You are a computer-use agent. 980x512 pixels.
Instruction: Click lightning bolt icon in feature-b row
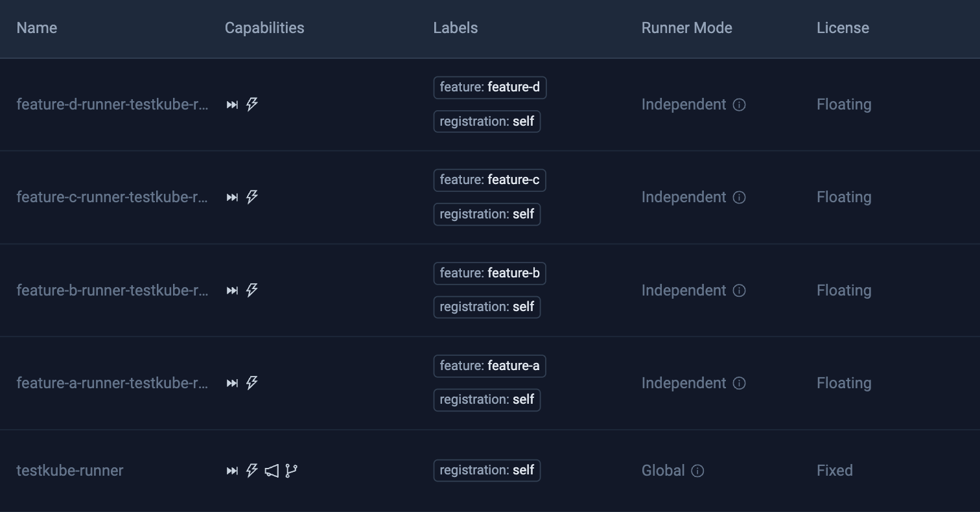(x=252, y=290)
